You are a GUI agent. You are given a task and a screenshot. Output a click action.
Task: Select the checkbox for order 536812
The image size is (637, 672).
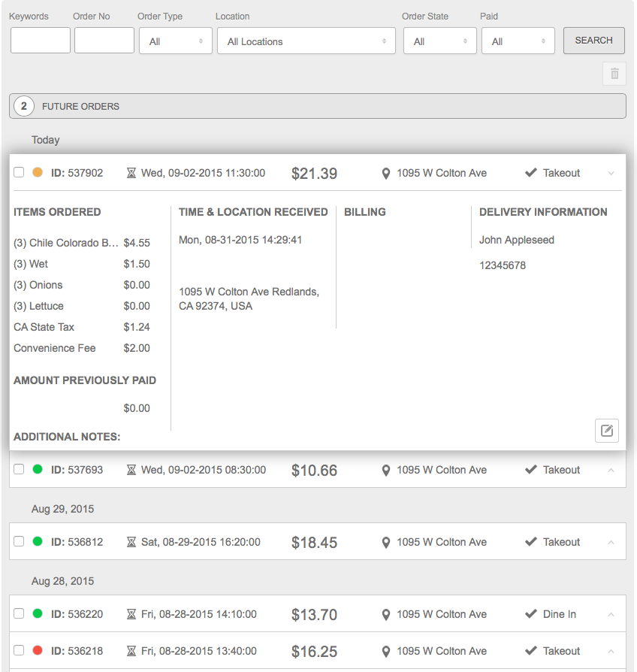tap(19, 542)
